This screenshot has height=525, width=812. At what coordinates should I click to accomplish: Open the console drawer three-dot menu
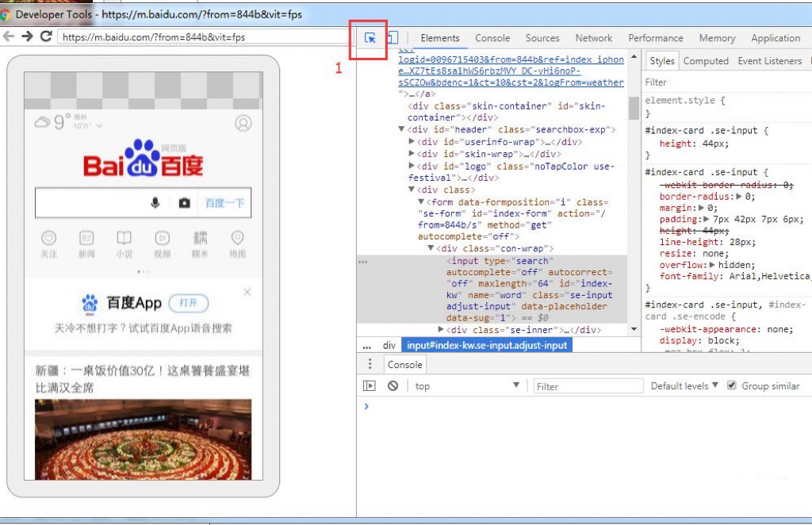pos(370,364)
